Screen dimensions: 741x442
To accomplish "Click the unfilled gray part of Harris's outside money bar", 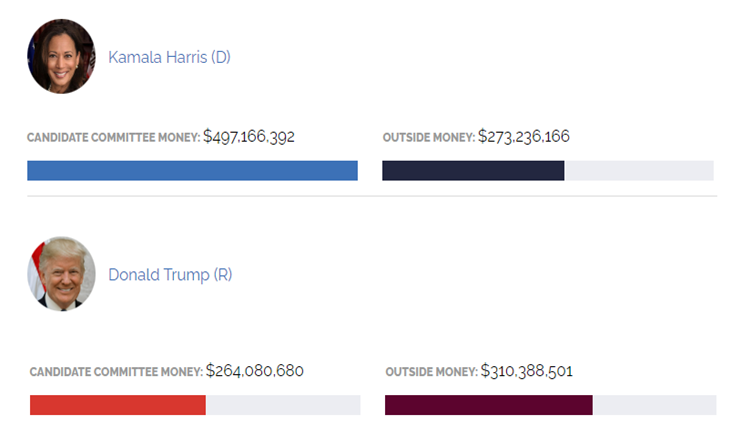I will (x=639, y=171).
